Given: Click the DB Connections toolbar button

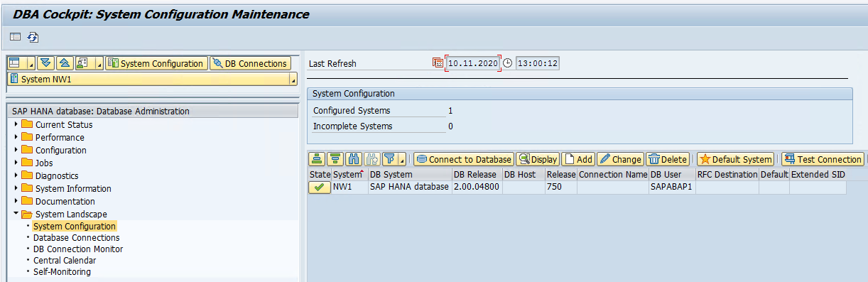Looking at the screenshot, I should tap(250, 63).
